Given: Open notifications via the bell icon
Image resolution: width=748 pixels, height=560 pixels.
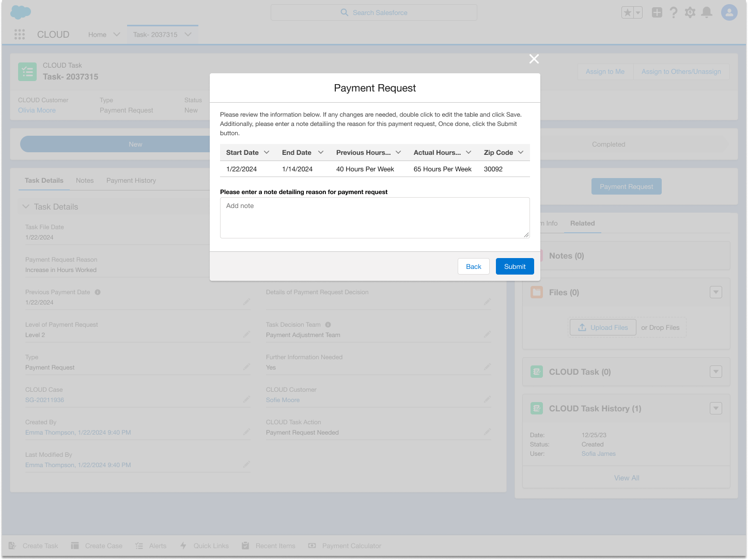Looking at the screenshot, I should tap(707, 12).
